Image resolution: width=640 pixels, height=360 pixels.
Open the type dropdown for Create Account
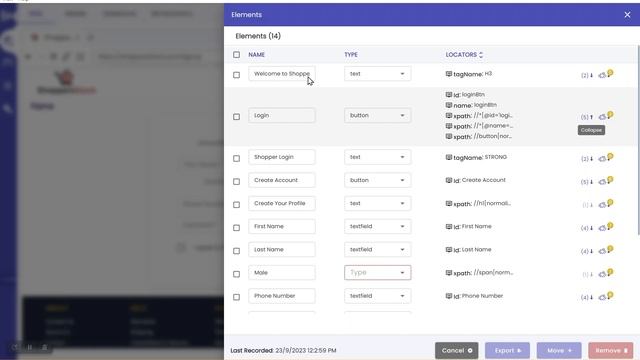378,180
